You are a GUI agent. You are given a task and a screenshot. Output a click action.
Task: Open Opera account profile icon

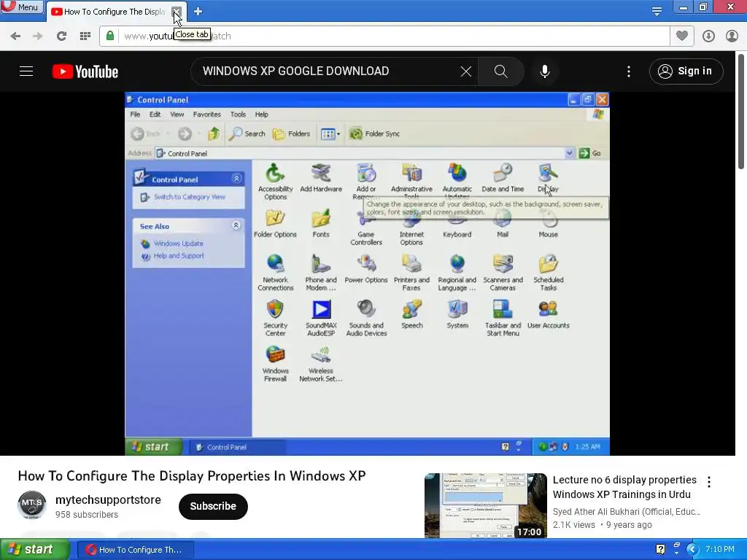pos(732,36)
